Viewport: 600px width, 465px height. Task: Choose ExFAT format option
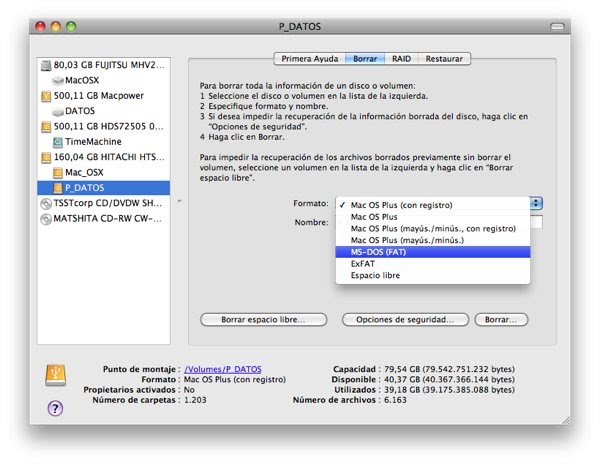click(x=433, y=264)
